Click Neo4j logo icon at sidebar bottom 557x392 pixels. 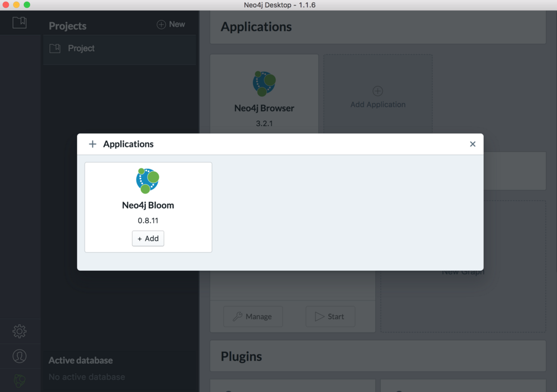20,381
